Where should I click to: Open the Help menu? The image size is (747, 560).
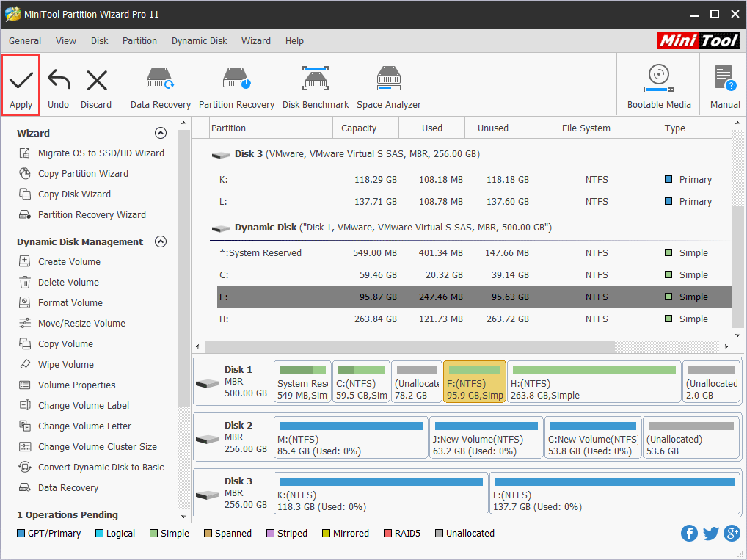294,40
